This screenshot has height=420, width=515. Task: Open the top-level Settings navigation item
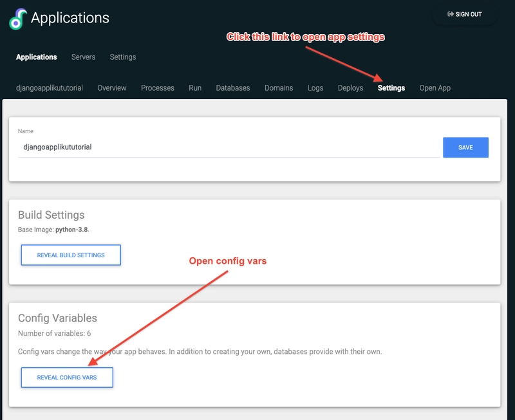point(123,57)
